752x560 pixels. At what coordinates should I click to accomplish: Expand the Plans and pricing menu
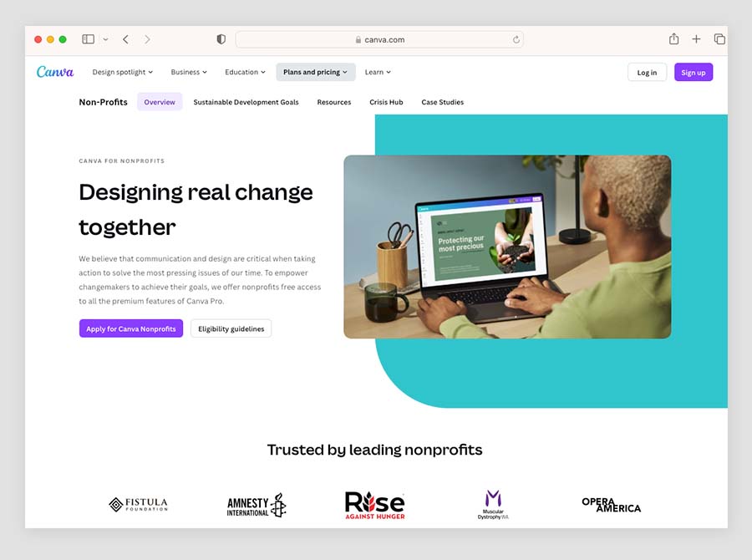click(316, 72)
